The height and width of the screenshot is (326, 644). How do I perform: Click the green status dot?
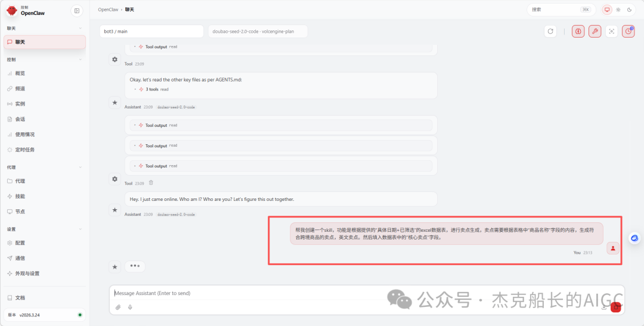coord(80,315)
